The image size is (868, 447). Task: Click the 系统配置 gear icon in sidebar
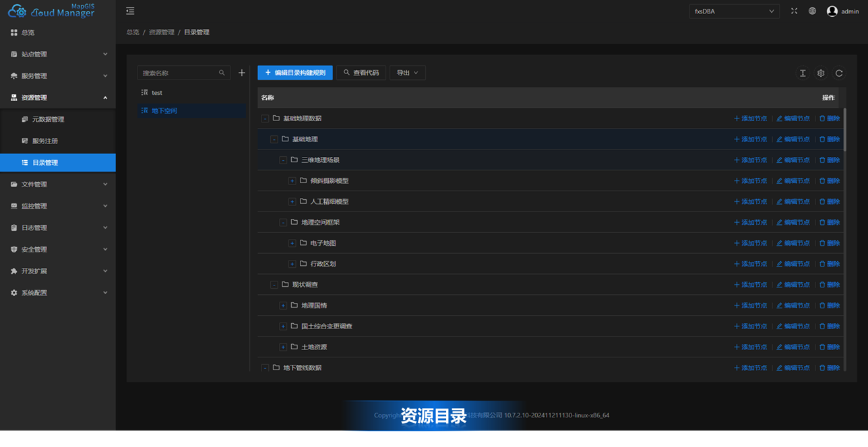coord(13,293)
